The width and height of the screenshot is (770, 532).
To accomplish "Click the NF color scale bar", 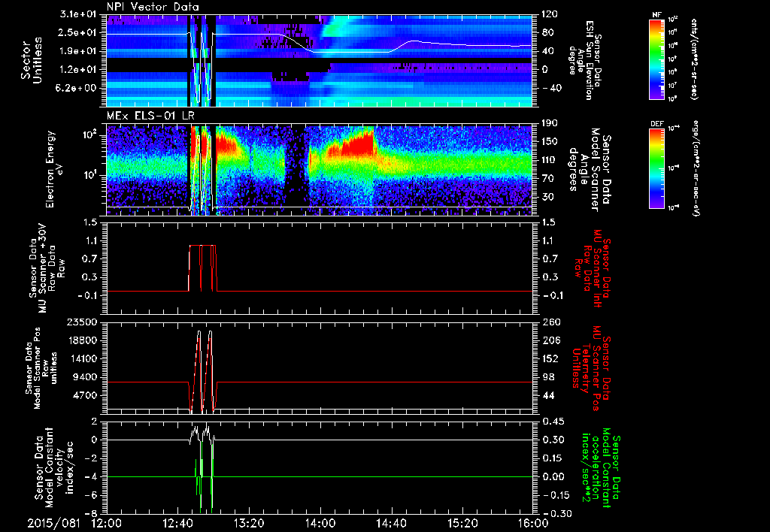I will pyautogui.click(x=657, y=59).
